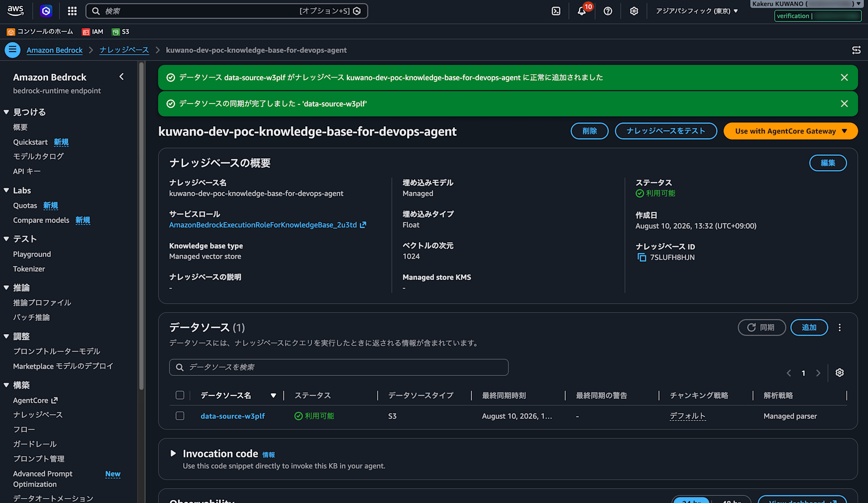
Task: Collapse the Labs sidebar section
Action: click(x=7, y=191)
